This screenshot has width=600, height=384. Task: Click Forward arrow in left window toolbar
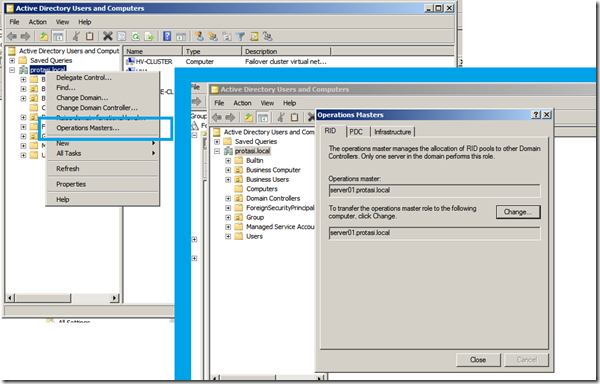(x=26, y=36)
